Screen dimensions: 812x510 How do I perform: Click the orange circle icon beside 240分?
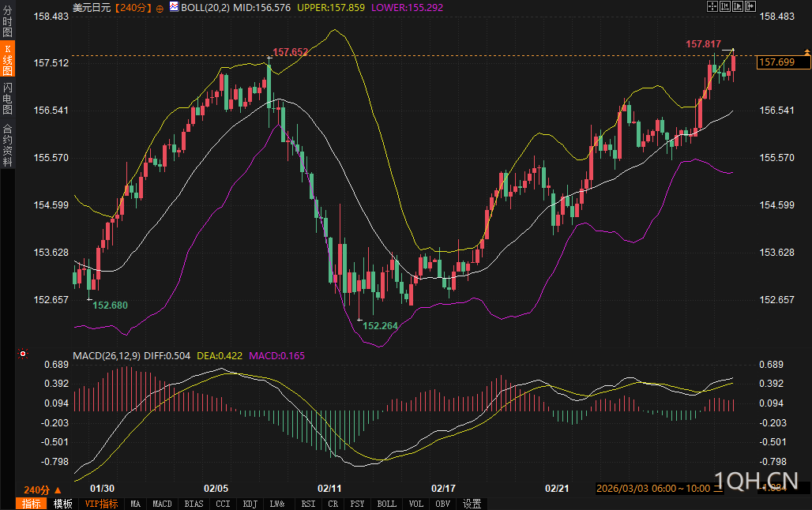click(x=160, y=7)
